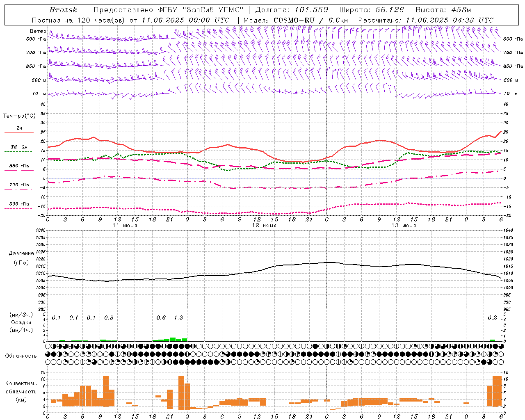Click the Широта: 56.126 value
The height and width of the screenshot is (420, 525).
pos(372,10)
